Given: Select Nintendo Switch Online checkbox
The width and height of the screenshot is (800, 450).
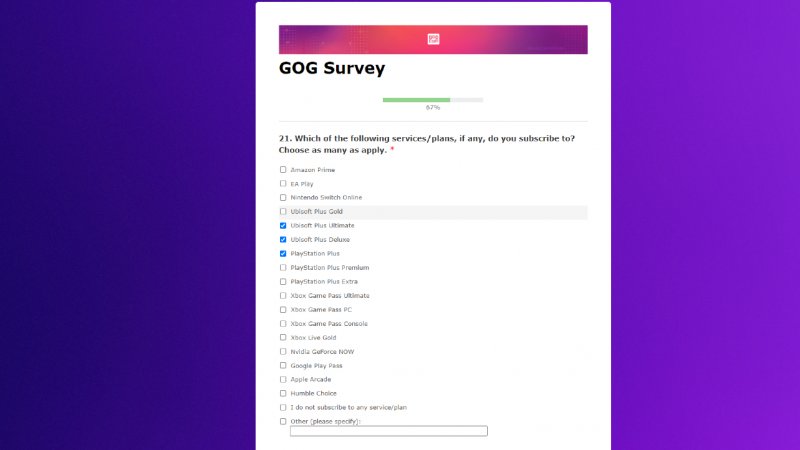Looking at the screenshot, I should 283,198.
